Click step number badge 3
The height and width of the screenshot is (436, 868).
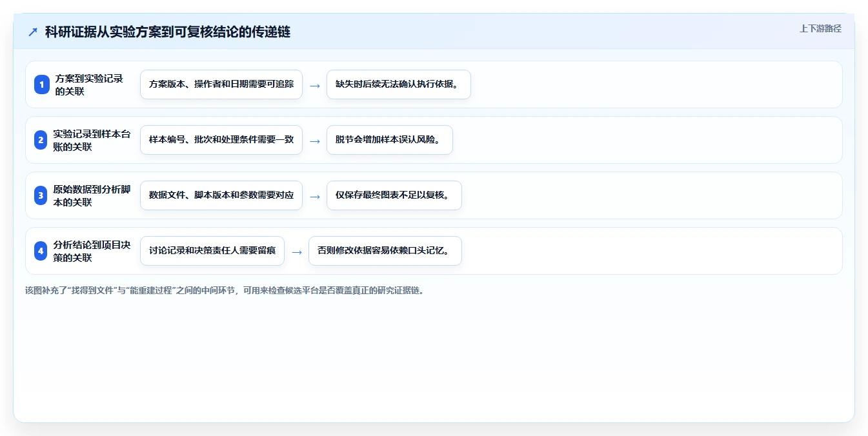41,195
